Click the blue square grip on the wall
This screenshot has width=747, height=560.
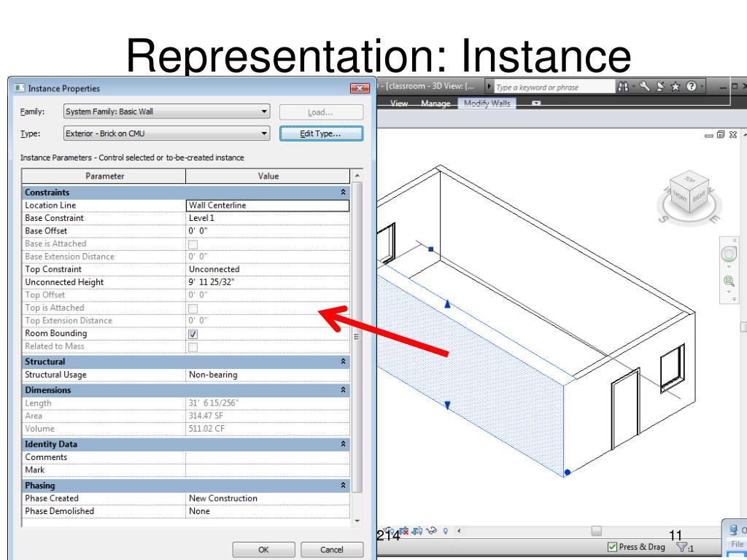[x=431, y=249]
